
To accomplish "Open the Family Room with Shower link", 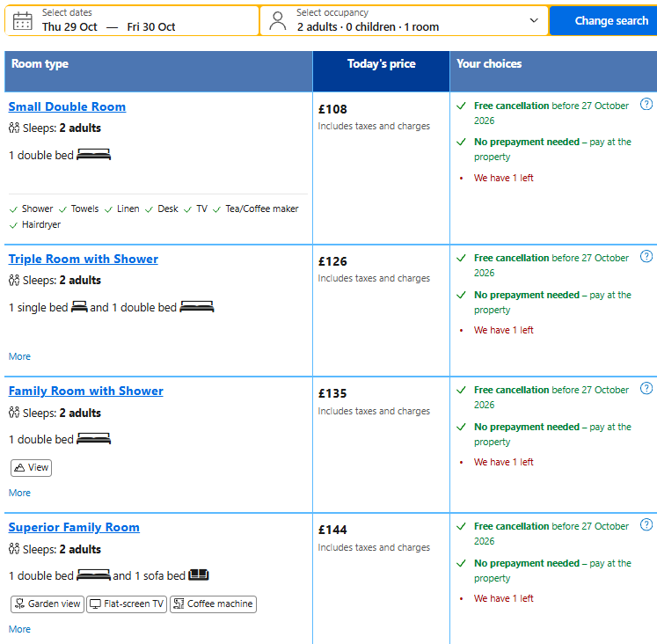I will [85, 391].
